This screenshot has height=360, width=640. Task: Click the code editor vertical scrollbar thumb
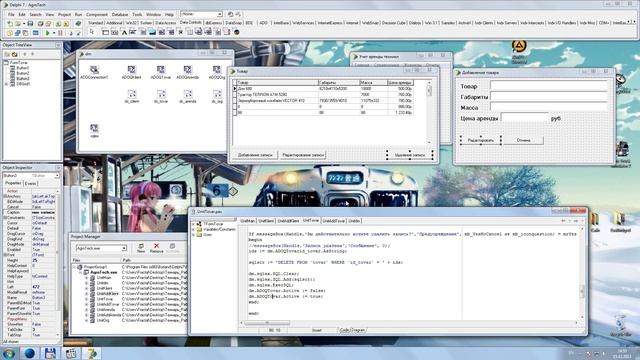click(x=582, y=291)
